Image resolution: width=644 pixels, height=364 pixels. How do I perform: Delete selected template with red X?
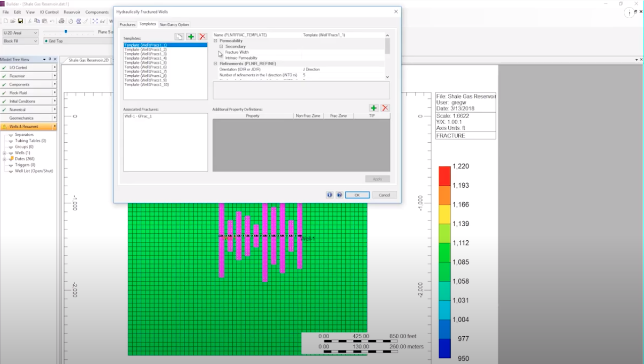[202, 37]
